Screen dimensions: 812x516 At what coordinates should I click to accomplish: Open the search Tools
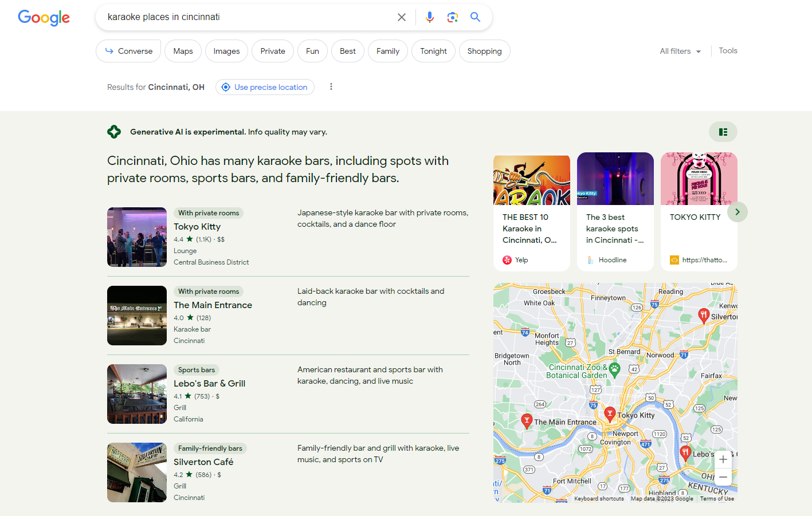pos(728,50)
